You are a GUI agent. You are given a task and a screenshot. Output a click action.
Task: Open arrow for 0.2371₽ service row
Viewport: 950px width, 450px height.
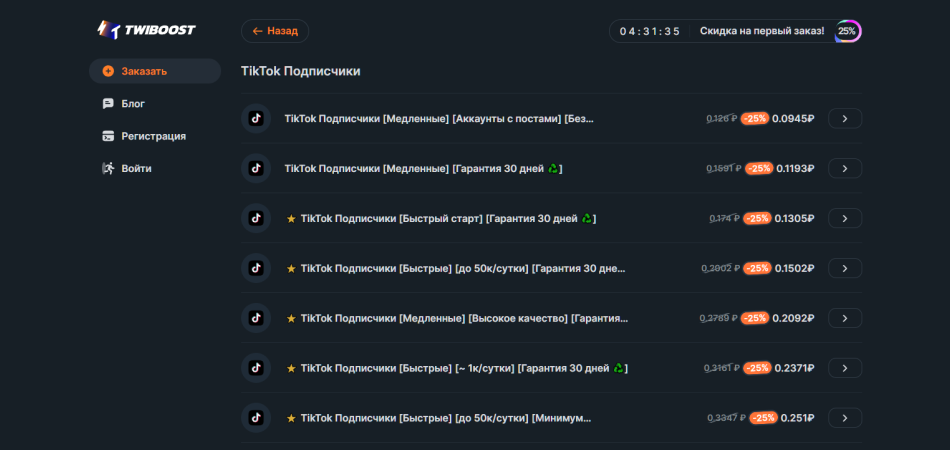click(x=845, y=368)
